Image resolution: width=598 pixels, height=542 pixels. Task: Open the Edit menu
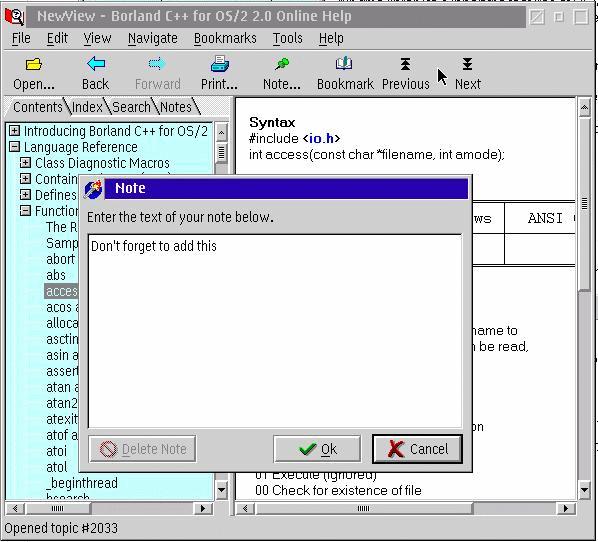click(57, 38)
